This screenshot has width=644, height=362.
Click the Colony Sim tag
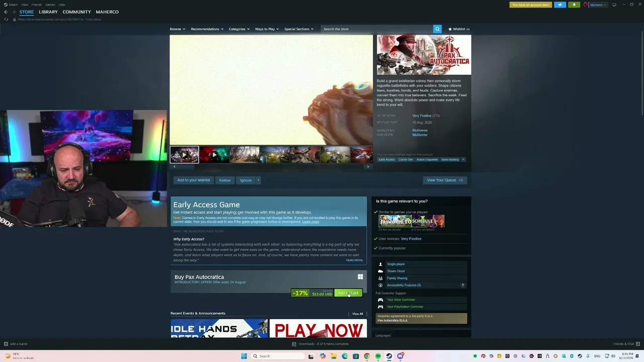[406, 159]
